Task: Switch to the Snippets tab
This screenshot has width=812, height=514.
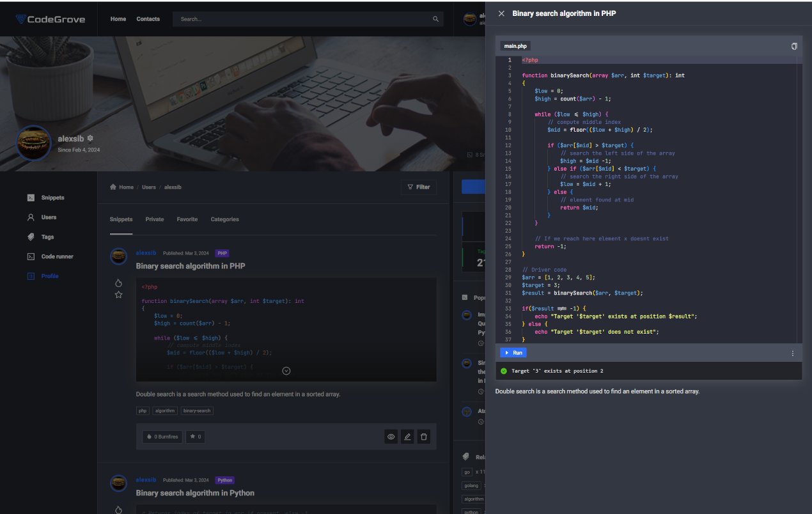Action: [121, 219]
